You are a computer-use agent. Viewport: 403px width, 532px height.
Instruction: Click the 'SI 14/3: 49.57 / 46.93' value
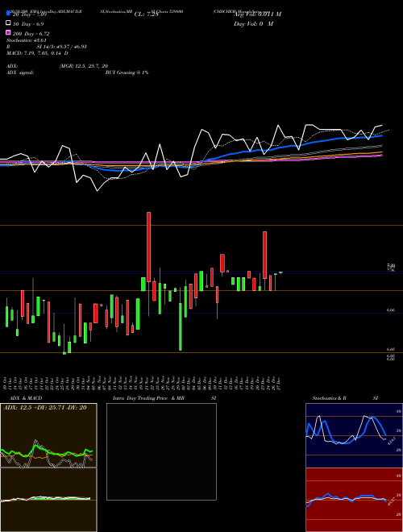62,47
